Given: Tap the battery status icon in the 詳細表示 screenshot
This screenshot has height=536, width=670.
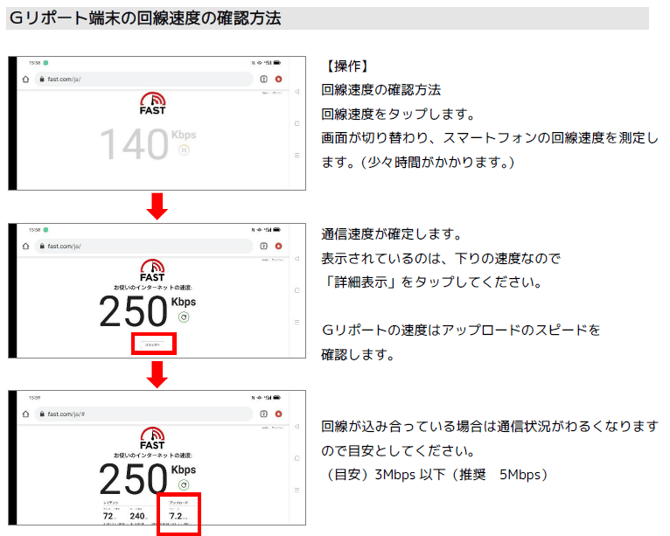Looking at the screenshot, I should click(x=277, y=230).
